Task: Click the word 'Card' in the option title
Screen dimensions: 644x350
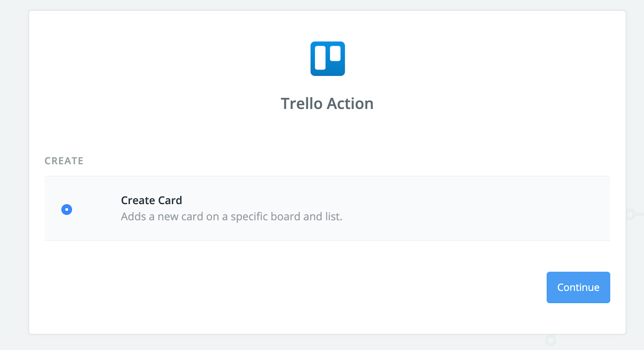Action: click(170, 200)
